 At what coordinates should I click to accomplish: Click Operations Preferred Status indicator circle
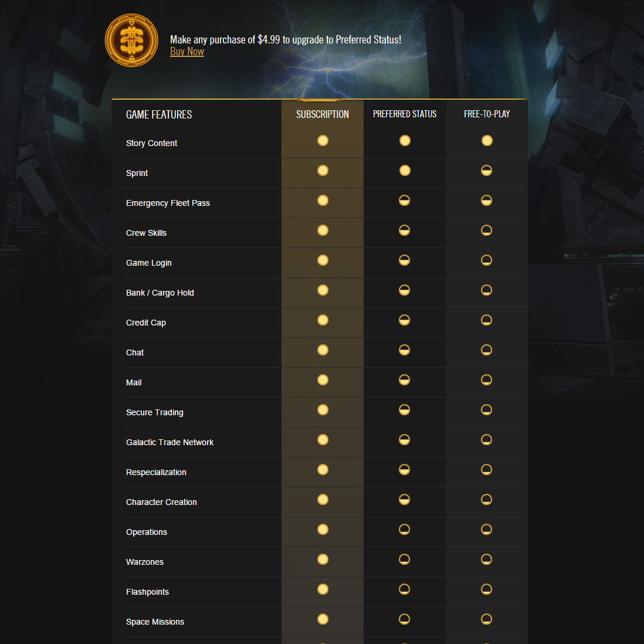(x=405, y=530)
